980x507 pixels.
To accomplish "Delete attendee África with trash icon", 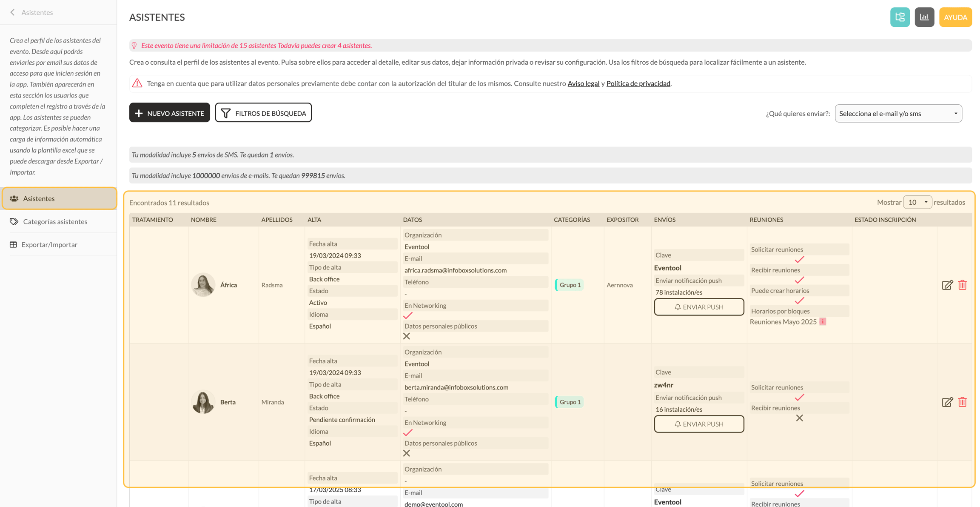I will 963,285.
